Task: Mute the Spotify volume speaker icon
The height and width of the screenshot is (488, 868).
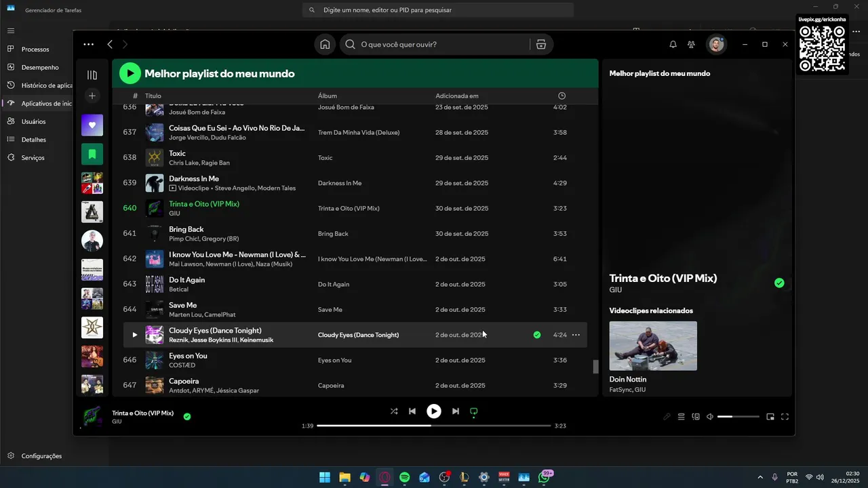Action: click(710, 417)
